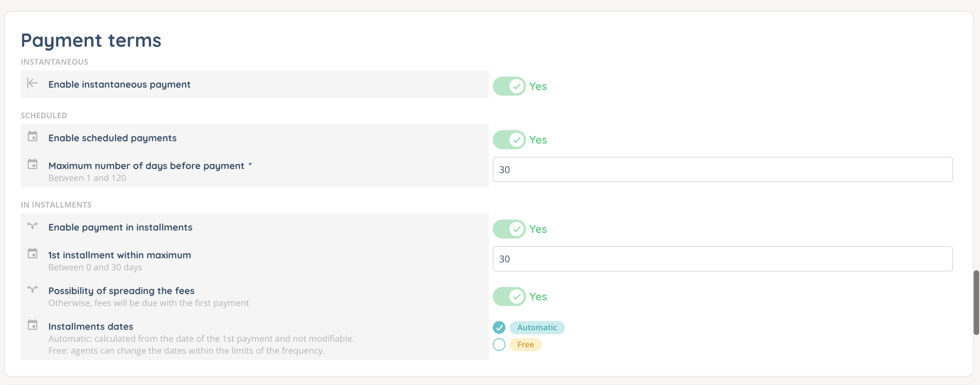This screenshot has height=385, width=980.
Task: Click the Maximum number of days input field
Action: (x=722, y=169)
